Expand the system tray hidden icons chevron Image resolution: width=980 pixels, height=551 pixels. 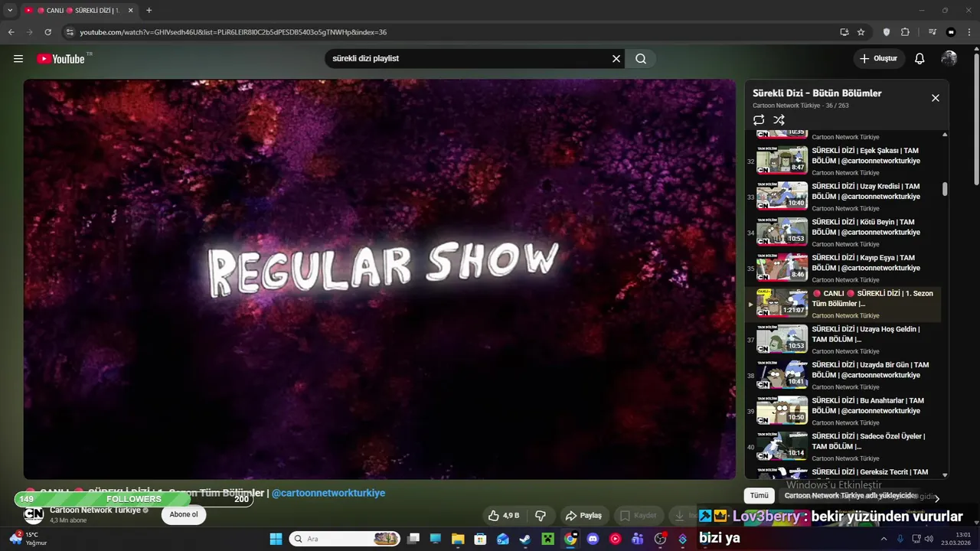[885, 539]
